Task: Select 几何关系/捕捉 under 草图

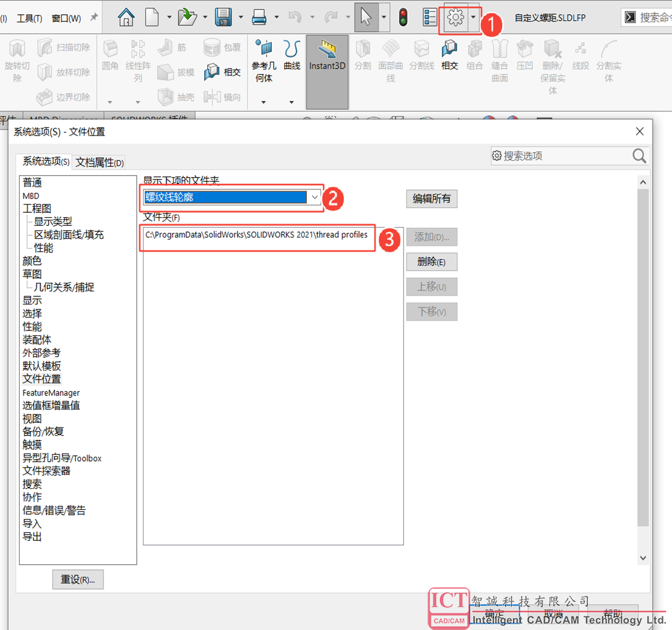Action: click(x=64, y=287)
